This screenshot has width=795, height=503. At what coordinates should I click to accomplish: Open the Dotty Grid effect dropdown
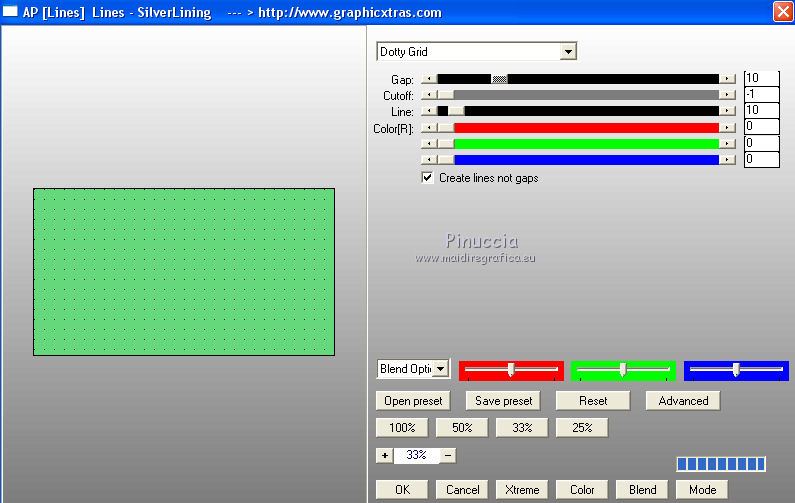tap(568, 52)
